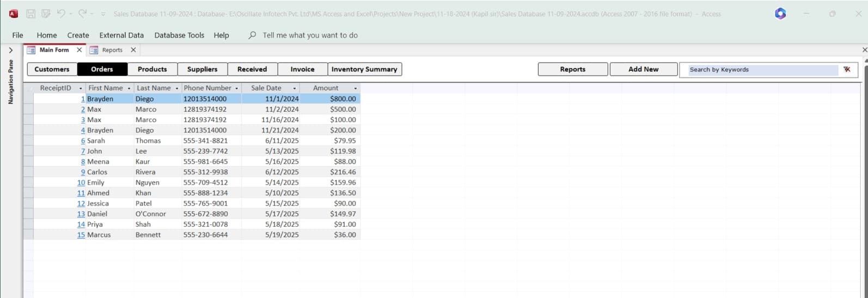The image size is (868, 298).
Task: Close the Reports document tab
Action: coord(133,50)
